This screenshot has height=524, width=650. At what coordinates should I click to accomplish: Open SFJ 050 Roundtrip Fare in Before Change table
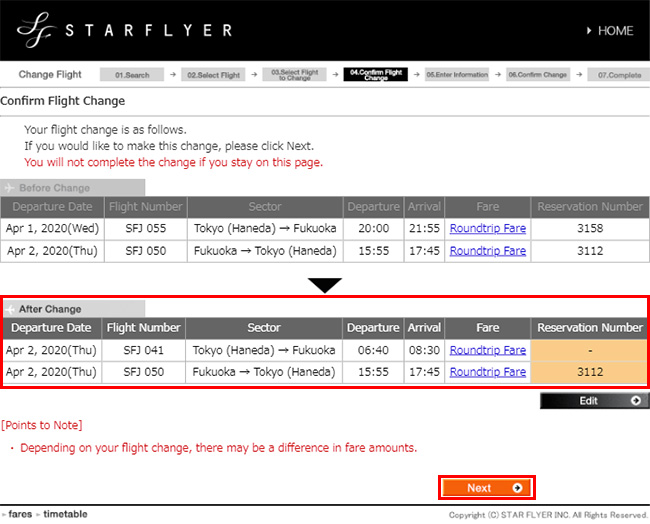coord(487,251)
